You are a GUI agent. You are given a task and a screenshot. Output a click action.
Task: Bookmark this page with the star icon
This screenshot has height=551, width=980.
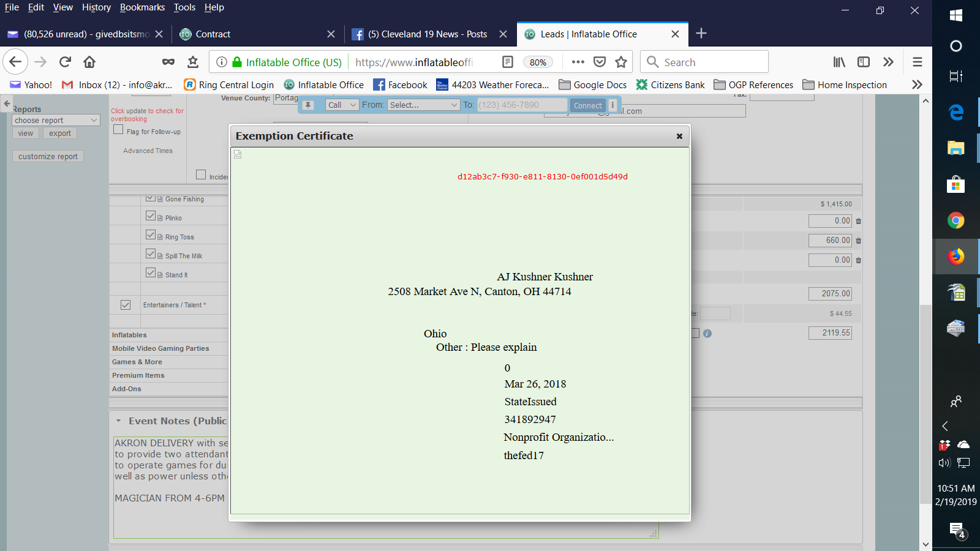tap(621, 62)
